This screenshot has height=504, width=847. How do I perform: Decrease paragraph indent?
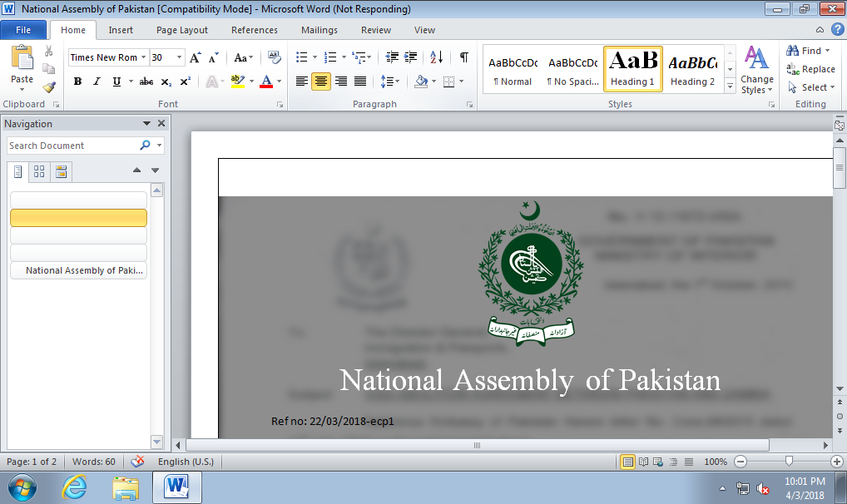tap(392, 57)
